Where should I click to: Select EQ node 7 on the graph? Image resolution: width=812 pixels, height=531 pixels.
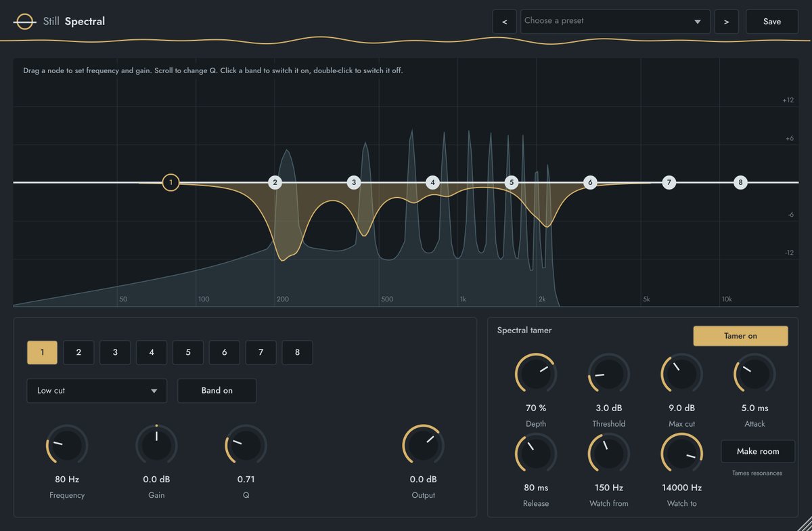point(669,182)
